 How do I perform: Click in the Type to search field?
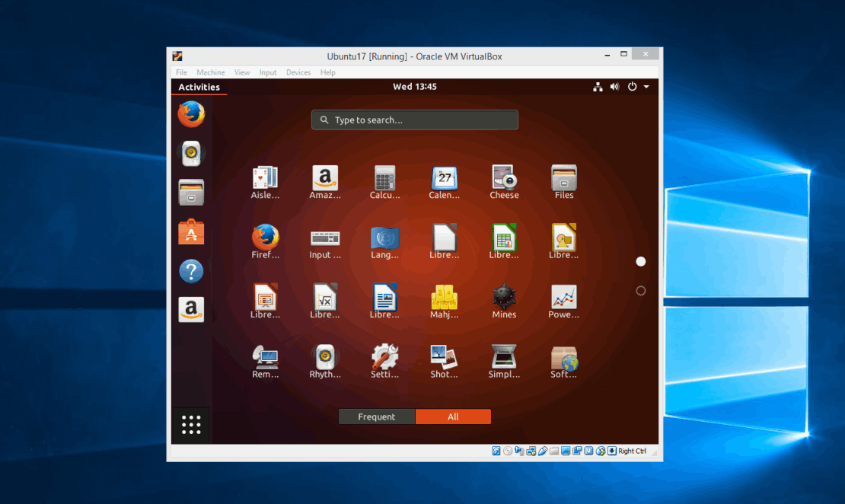coord(414,120)
